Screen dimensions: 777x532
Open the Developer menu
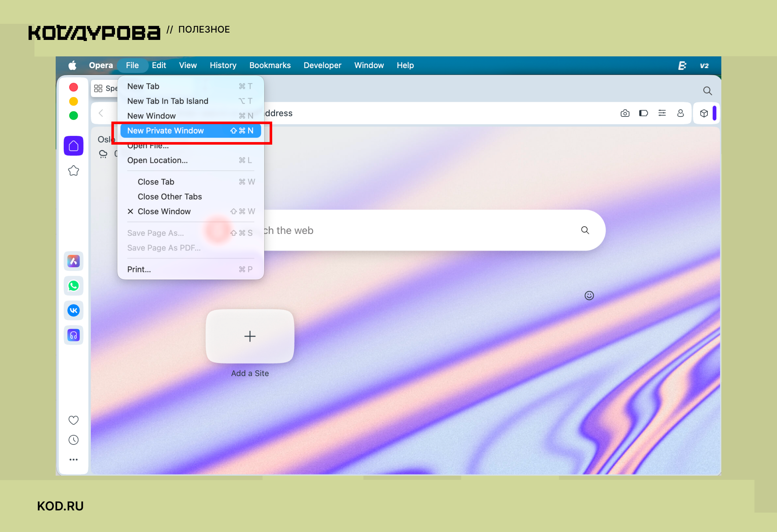[322, 65]
